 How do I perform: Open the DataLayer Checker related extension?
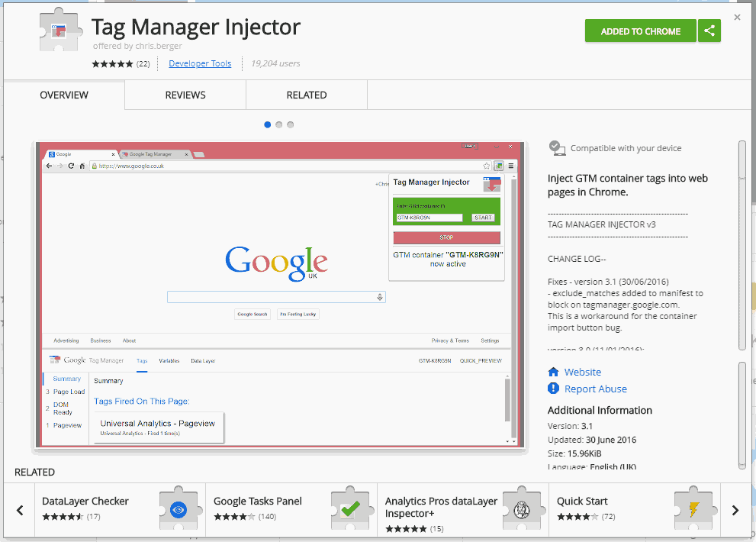(x=120, y=510)
